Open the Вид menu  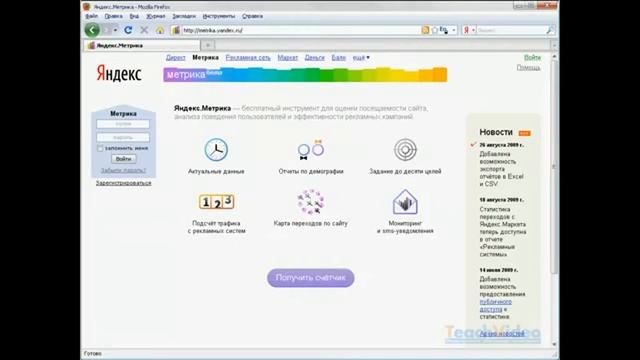click(x=134, y=16)
